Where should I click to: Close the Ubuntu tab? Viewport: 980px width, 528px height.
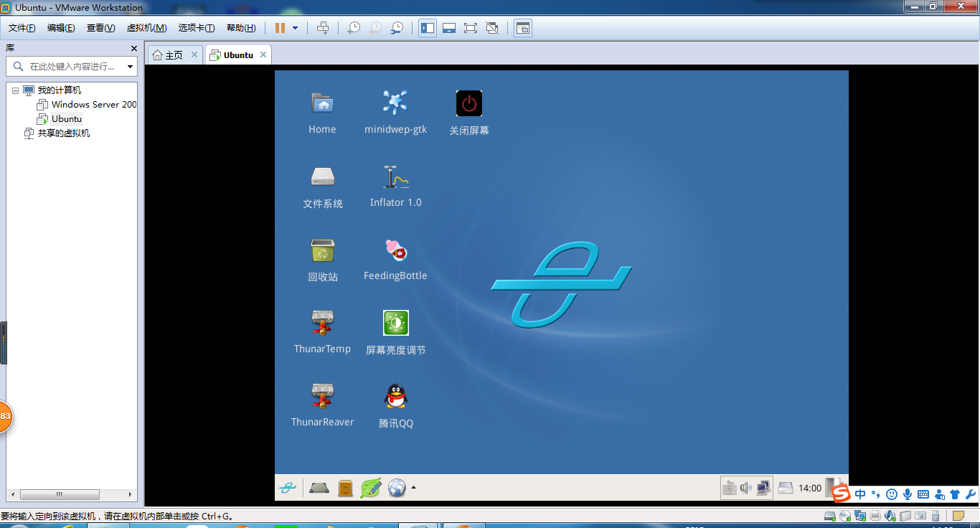click(263, 55)
